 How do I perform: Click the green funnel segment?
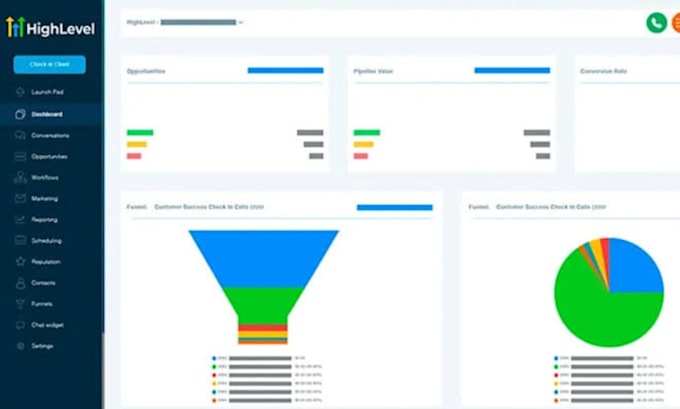(x=263, y=304)
